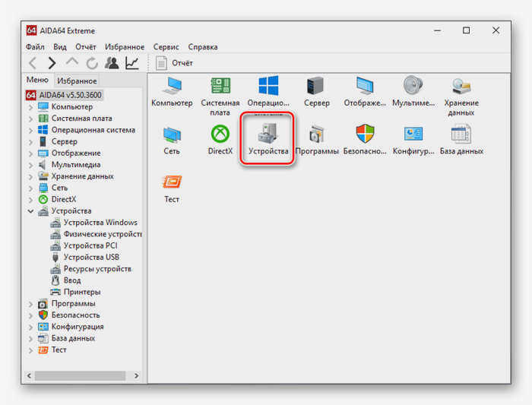Expand the Программы tree node
Viewport: 532px width, 405px height.
(x=31, y=304)
